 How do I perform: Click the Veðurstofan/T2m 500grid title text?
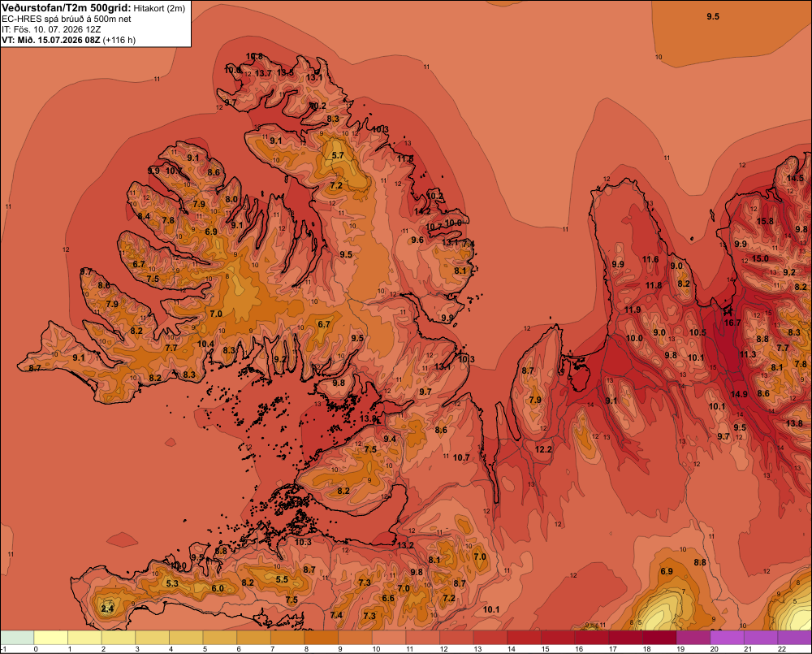tap(67, 8)
